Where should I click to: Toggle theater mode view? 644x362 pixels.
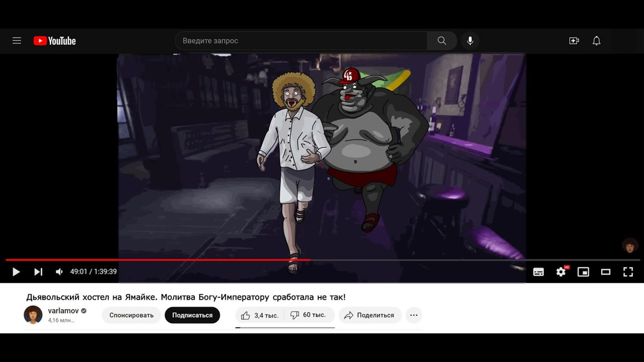coord(605,272)
